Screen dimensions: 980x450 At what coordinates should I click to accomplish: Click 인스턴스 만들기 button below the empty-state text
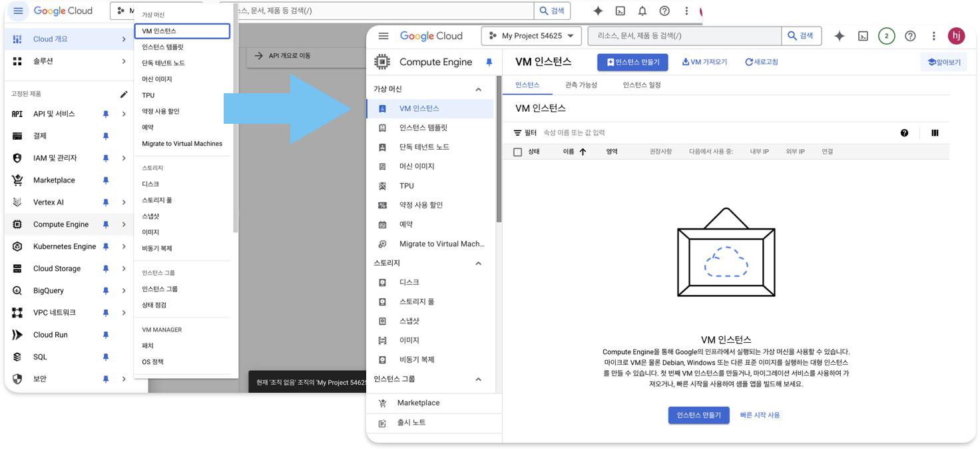click(x=698, y=415)
